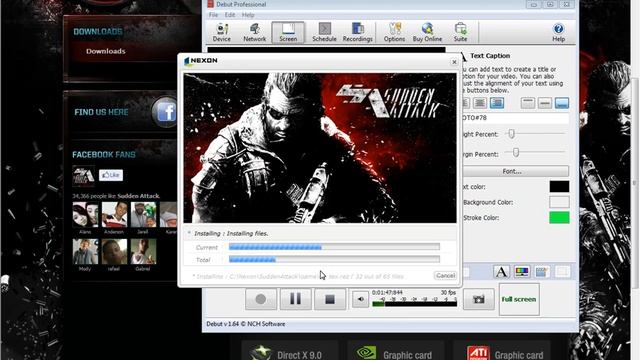Click the Facebook Like button
The height and width of the screenshot is (360, 640).
[x=111, y=175]
